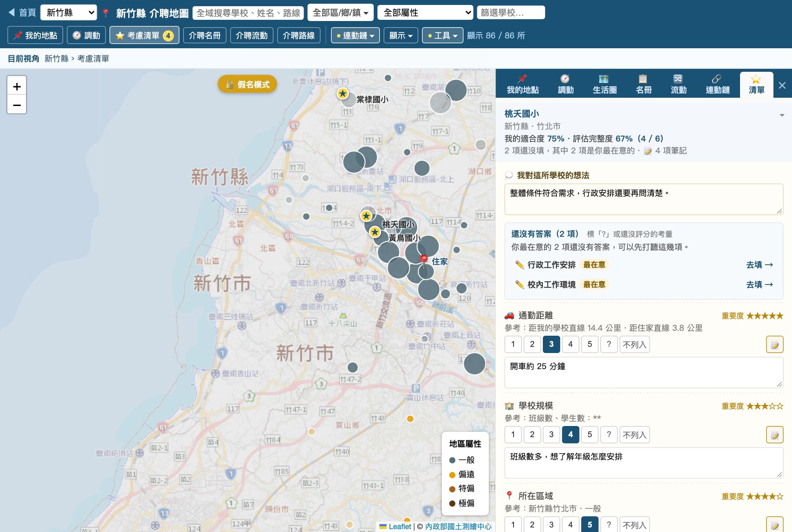Click the map zoom in plus button
This screenshot has height=532, width=792.
point(17,86)
